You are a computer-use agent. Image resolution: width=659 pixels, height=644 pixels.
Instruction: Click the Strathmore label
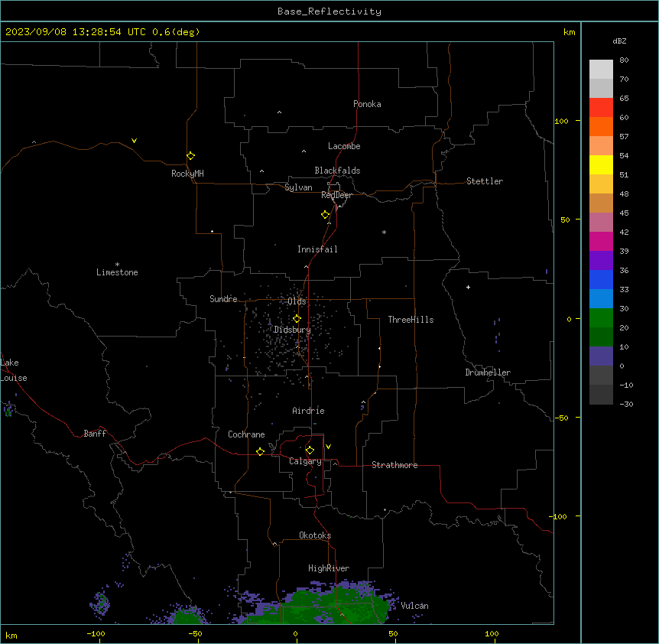(394, 465)
